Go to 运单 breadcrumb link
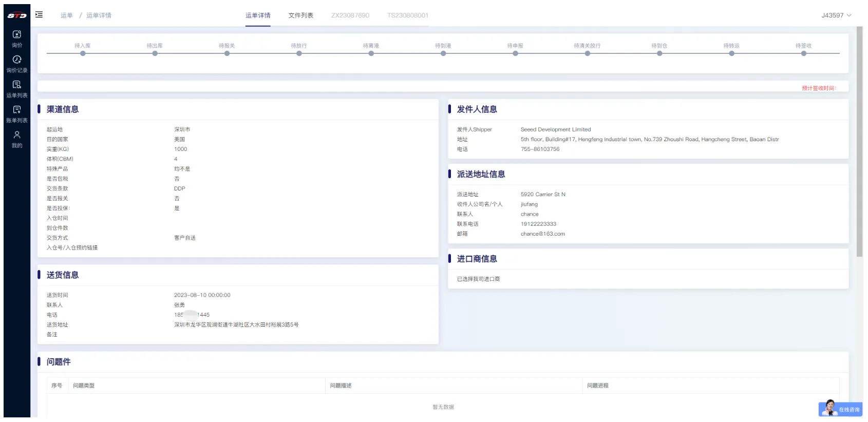868x422 pixels. click(67, 15)
